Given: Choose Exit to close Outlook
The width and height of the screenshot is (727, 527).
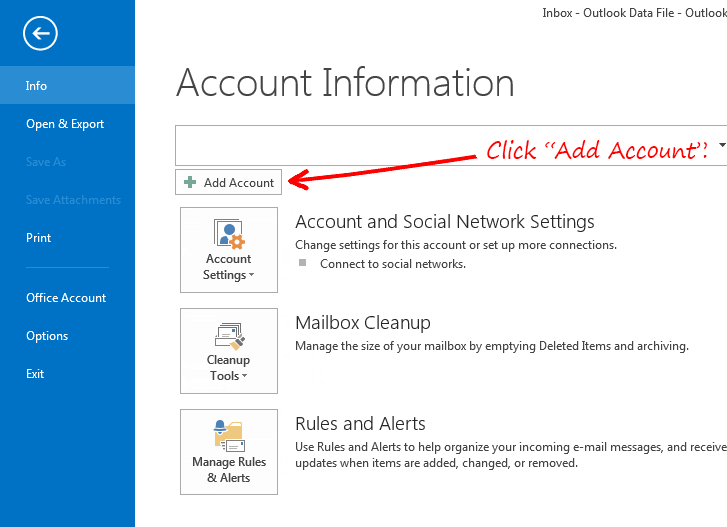Looking at the screenshot, I should pyautogui.click(x=35, y=374).
